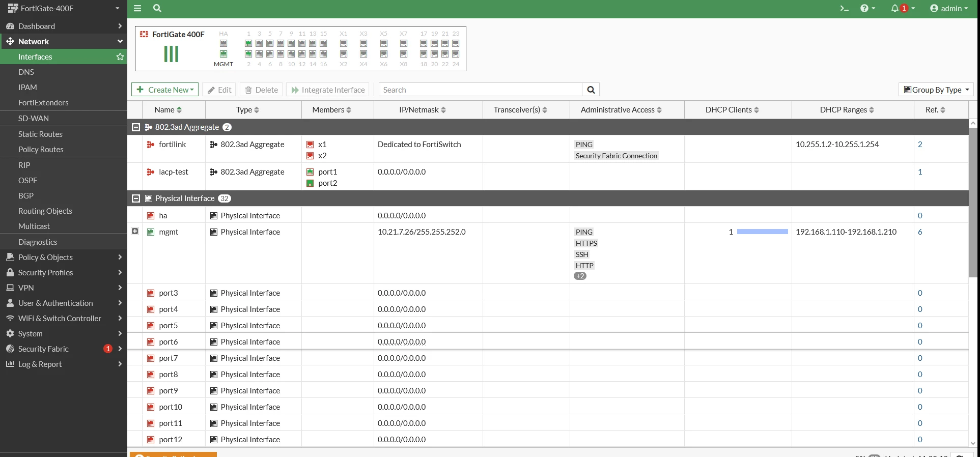Click the Edit button

tap(219, 90)
